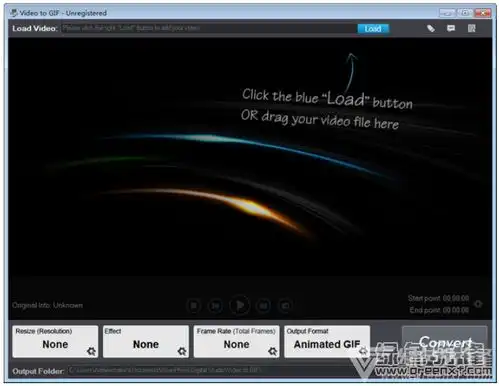Minimize the Video to GIF window
The image size is (499, 386).
pos(447,13)
